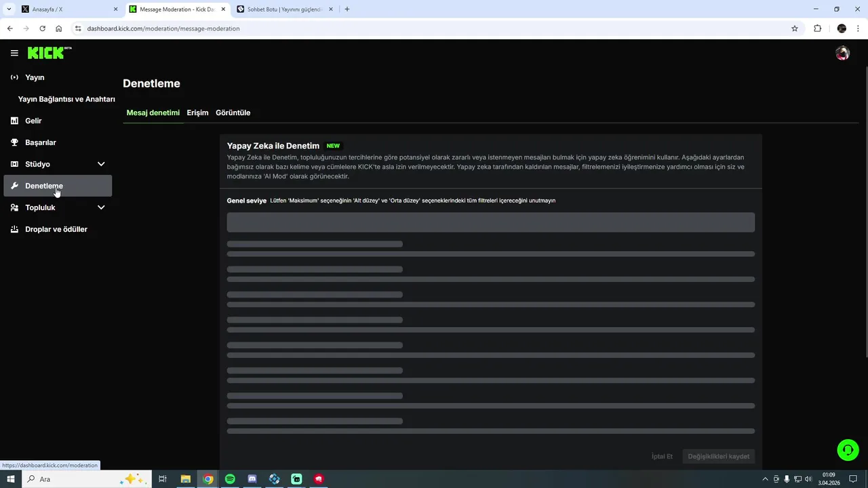Open the Chrome profile icon in the toolbar
Viewport: 868px width, 488px height.
(842, 28)
